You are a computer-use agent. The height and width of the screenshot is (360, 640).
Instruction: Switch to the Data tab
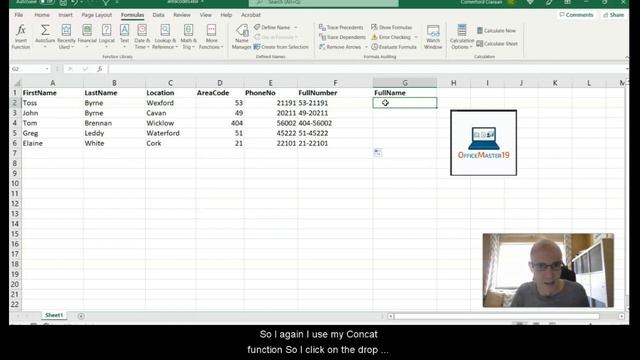click(158, 15)
